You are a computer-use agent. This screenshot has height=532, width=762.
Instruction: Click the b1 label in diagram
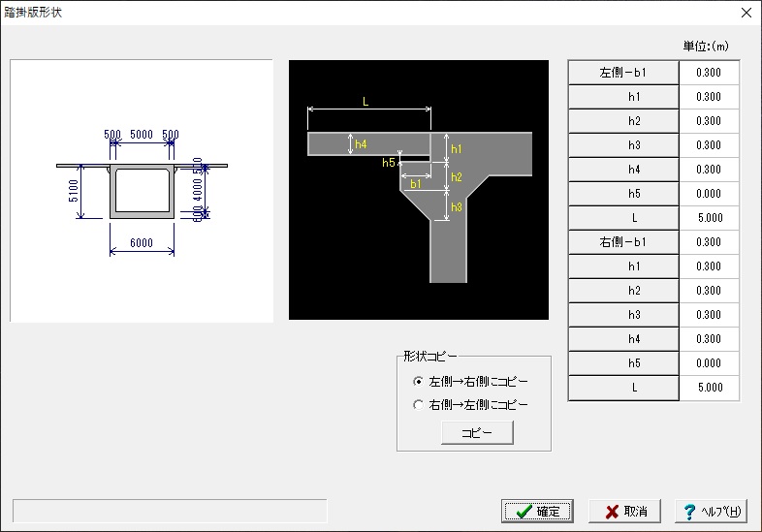pos(416,184)
